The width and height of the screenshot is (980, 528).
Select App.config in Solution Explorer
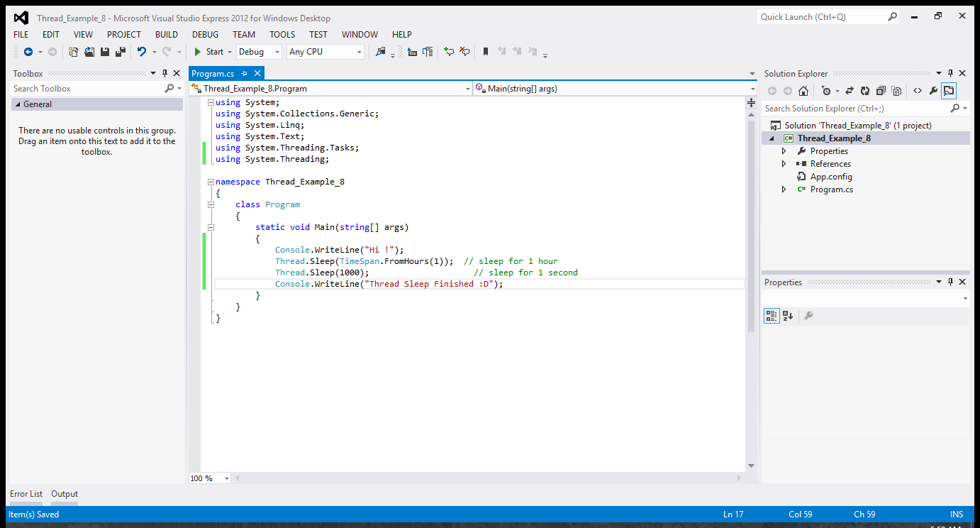[831, 177]
